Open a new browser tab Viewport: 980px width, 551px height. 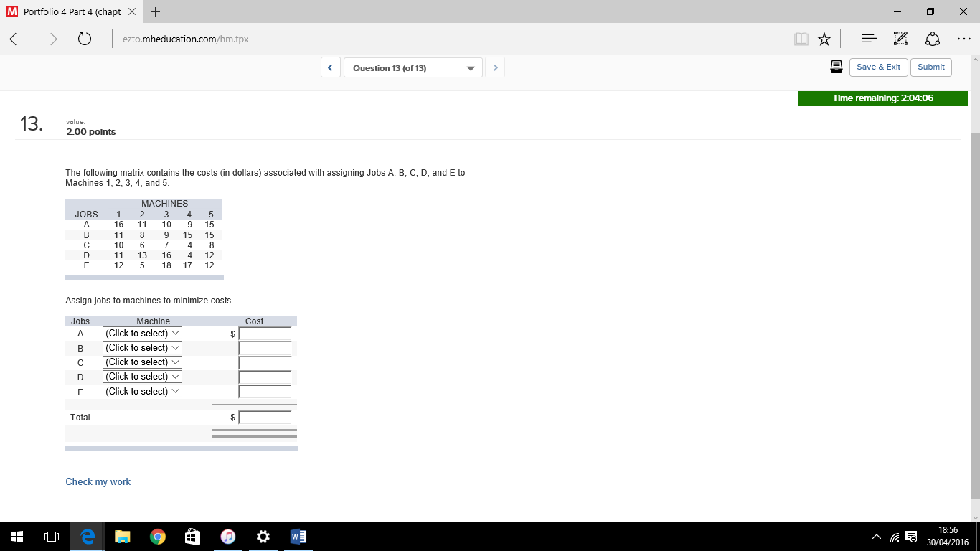[x=156, y=12]
